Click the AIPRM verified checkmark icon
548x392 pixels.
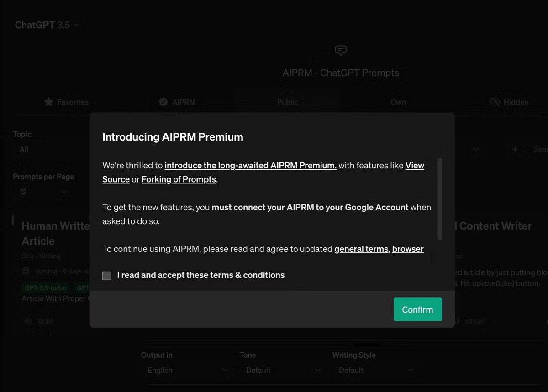tap(163, 102)
